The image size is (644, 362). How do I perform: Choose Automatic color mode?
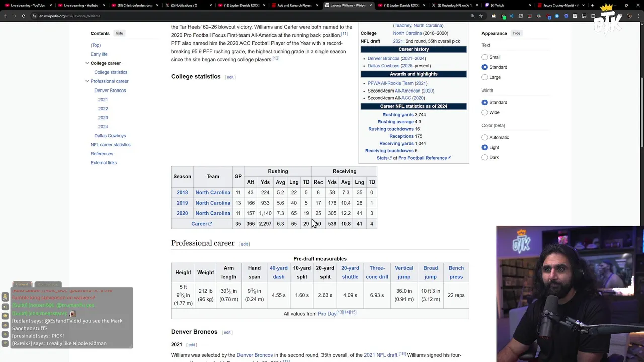[x=485, y=137]
